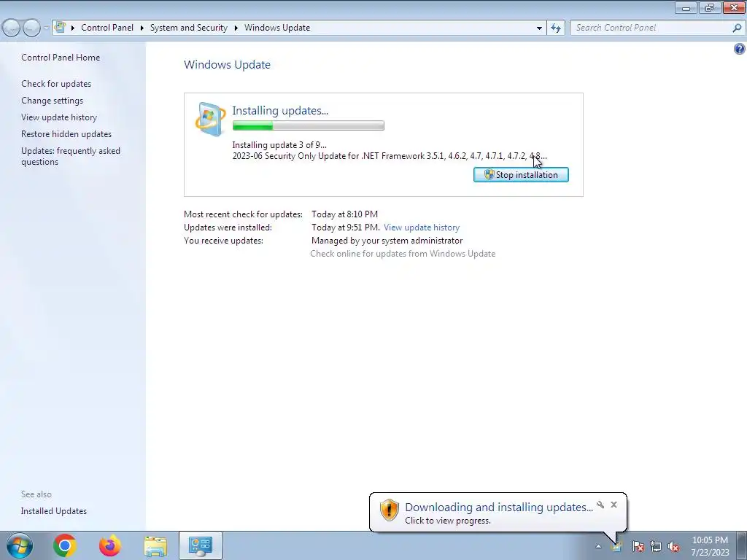
Task: Expand the arrow after System and Security breadcrumb
Action: (236, 28)
